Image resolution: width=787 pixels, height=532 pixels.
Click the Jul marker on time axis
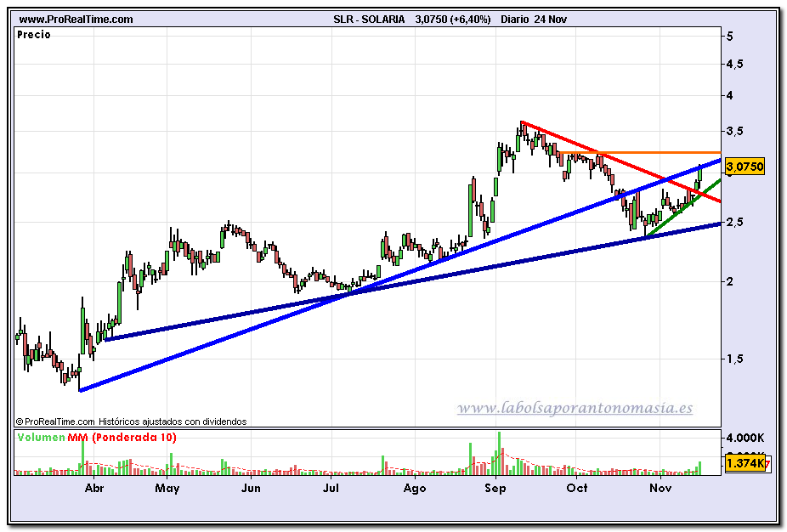[331, 489]
